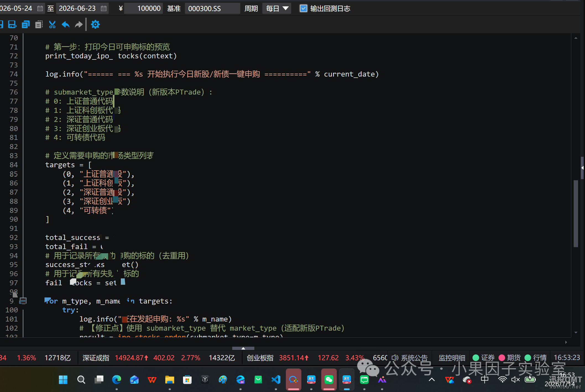The width and height of the screenshot is (585, 392).
Task: Open the 每日 period dropdown
Action: [277, 9]
